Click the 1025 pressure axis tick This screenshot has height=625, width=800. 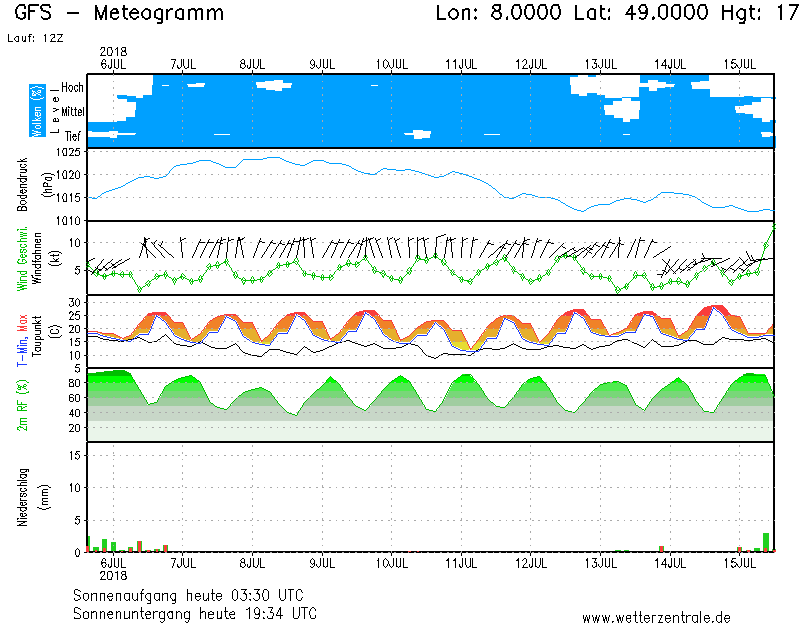point(68,153)
